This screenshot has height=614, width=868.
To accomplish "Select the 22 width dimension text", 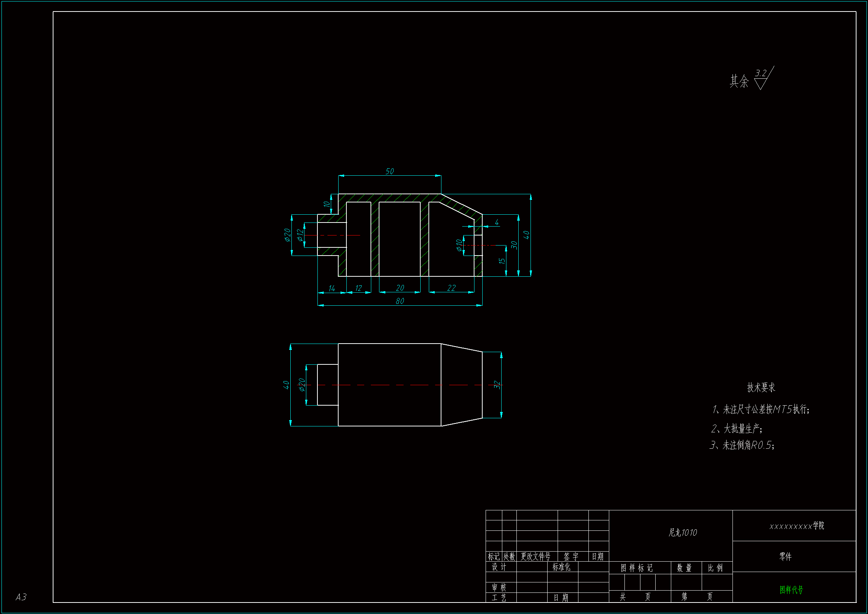I will [x=451, y=288].
